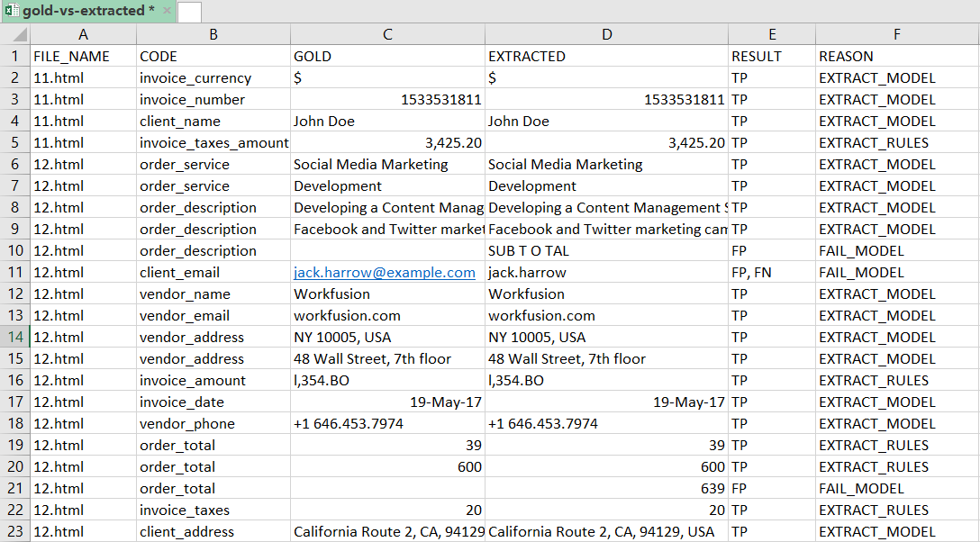Open the blank new tab
The image size is (980, 542).
(x=189, y=12)
